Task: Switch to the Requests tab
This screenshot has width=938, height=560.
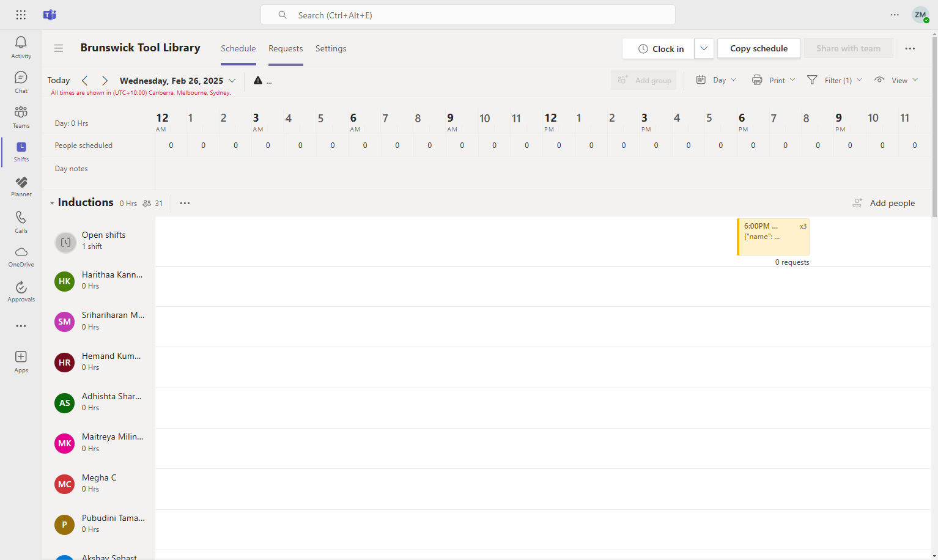Action: [286, 48]
